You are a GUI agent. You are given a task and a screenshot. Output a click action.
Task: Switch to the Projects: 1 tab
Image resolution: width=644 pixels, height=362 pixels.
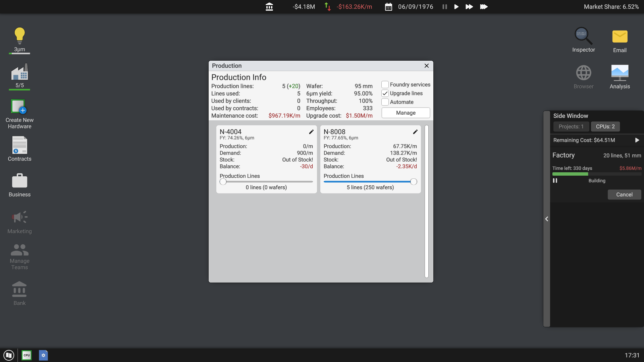[x=571, y=126]
